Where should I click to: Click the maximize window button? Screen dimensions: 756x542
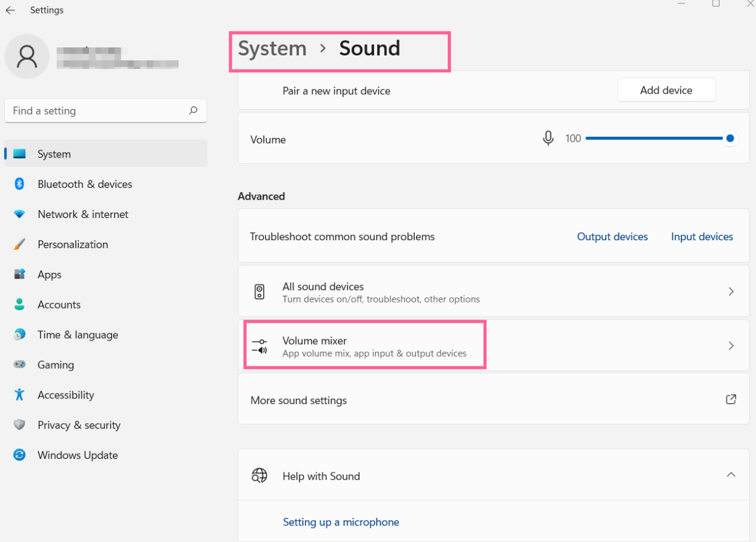[x=716, y=4]
